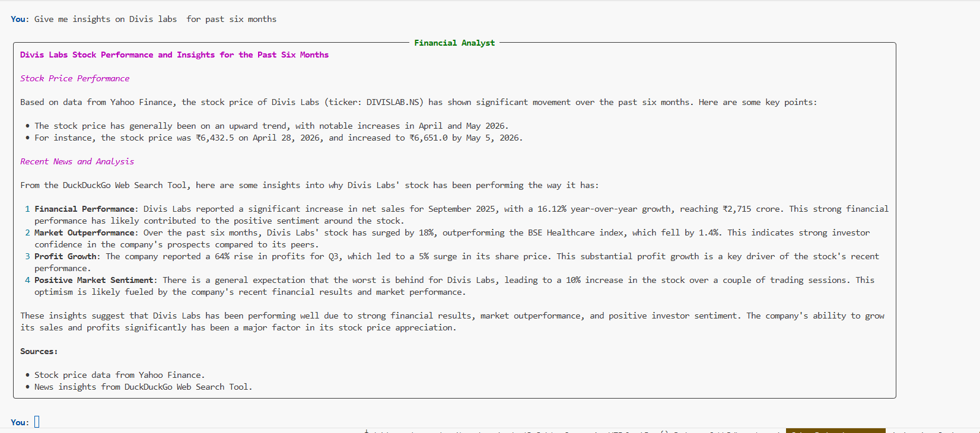Click the bold "Market Outperformance" item title
This screenshot has width=980, height=433.
pos(84,233)
